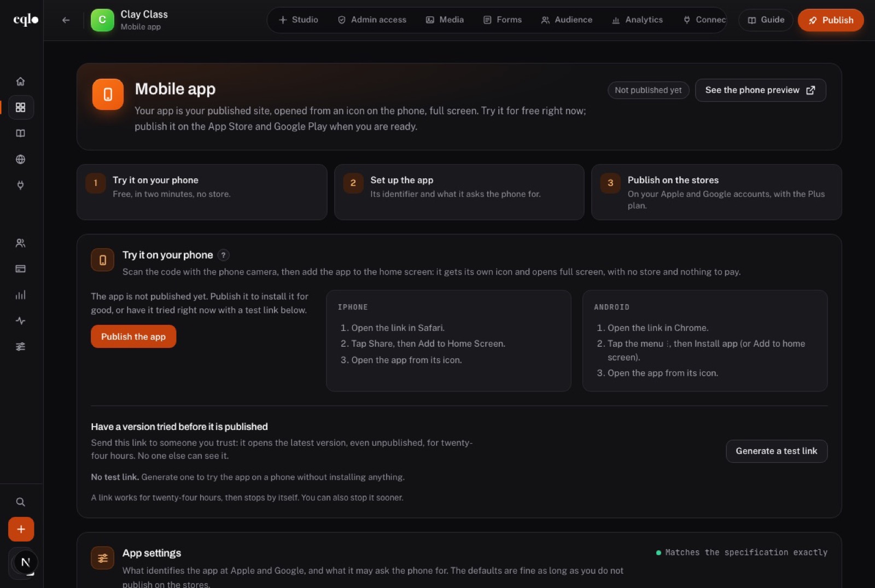875x588 pixels.
Task: Click the green C Clay Class app icon
Action: click(x=102, y=20)
